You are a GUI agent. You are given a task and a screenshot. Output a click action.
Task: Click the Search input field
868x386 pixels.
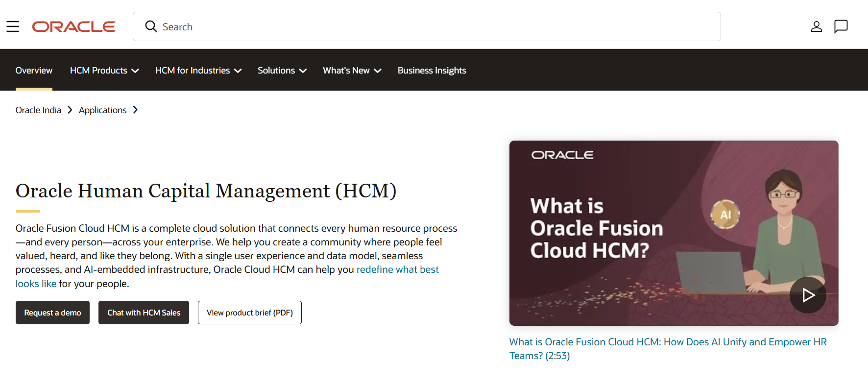click(427, 26)
